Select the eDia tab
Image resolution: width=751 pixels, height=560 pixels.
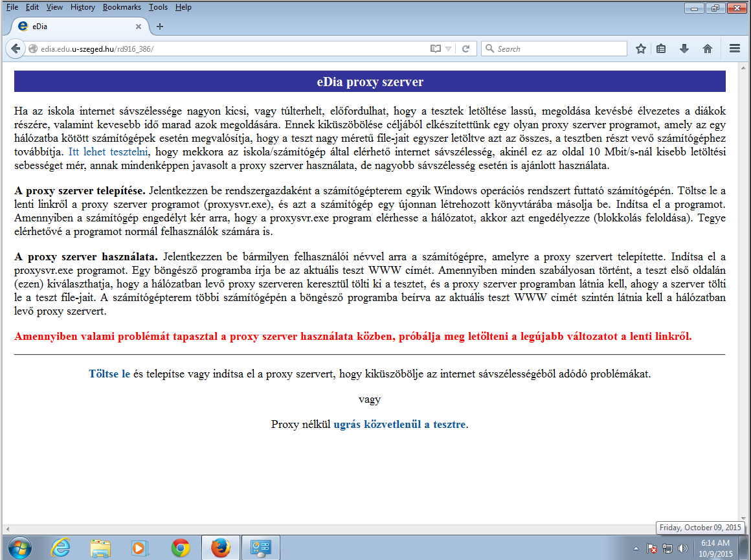[79, 27]
